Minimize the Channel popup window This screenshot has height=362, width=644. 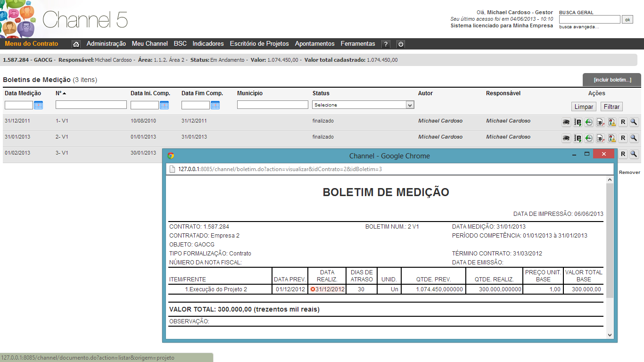point(575,154)
